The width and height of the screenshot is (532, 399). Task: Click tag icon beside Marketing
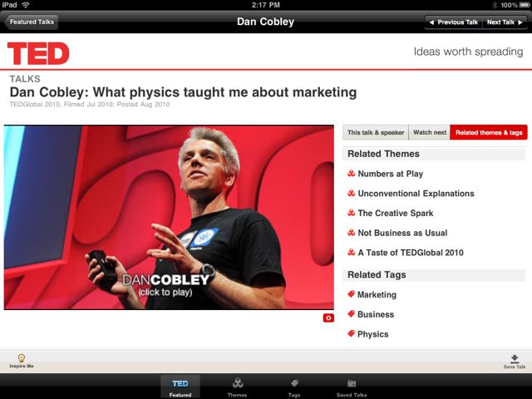tap(351, 293)
